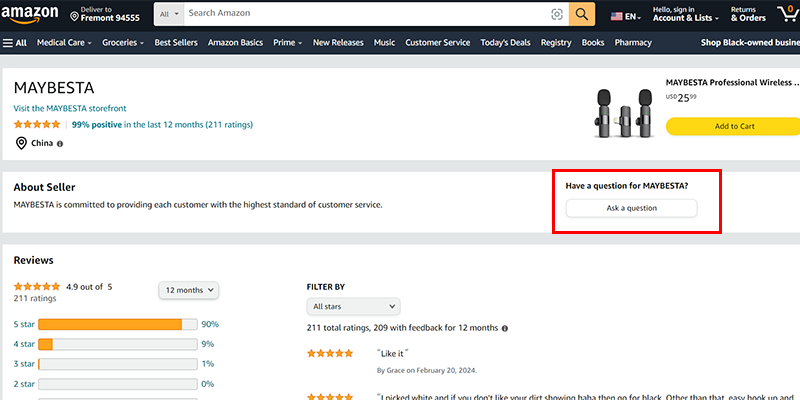Open the All hamburger menu
Screen dimensions: 800x400
pos(15,43)
